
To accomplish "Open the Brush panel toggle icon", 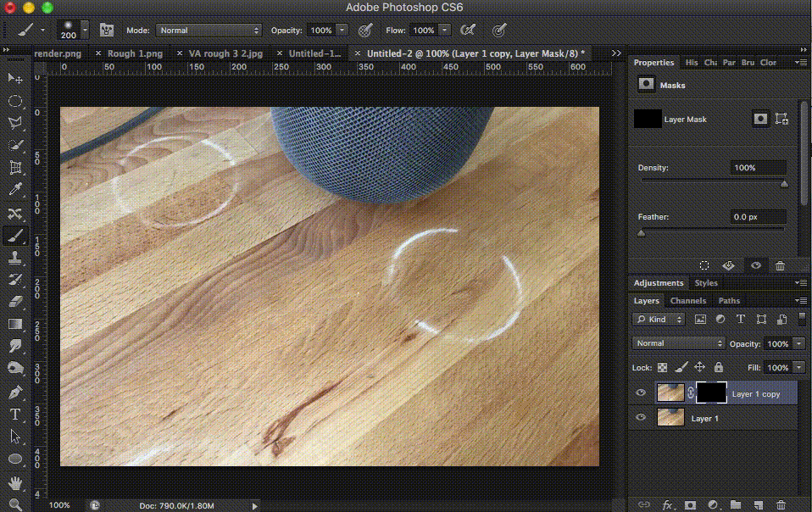I will tap(107, 30).
